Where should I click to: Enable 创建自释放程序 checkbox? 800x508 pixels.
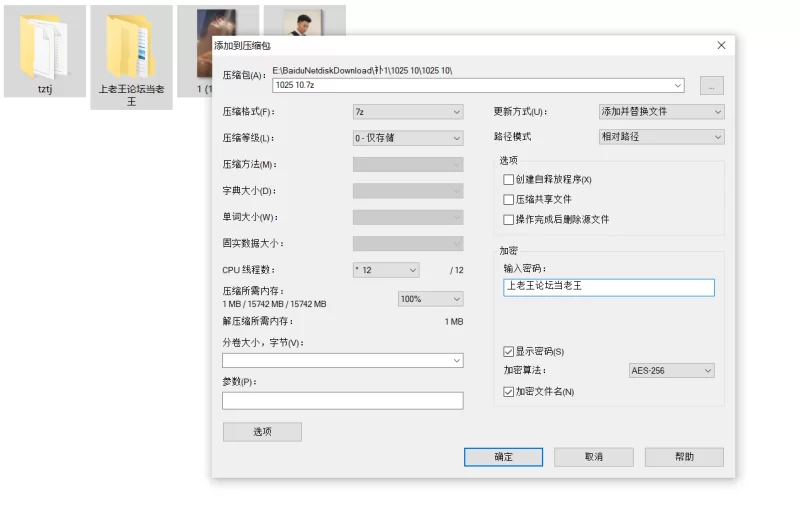[x=509, y=179]
